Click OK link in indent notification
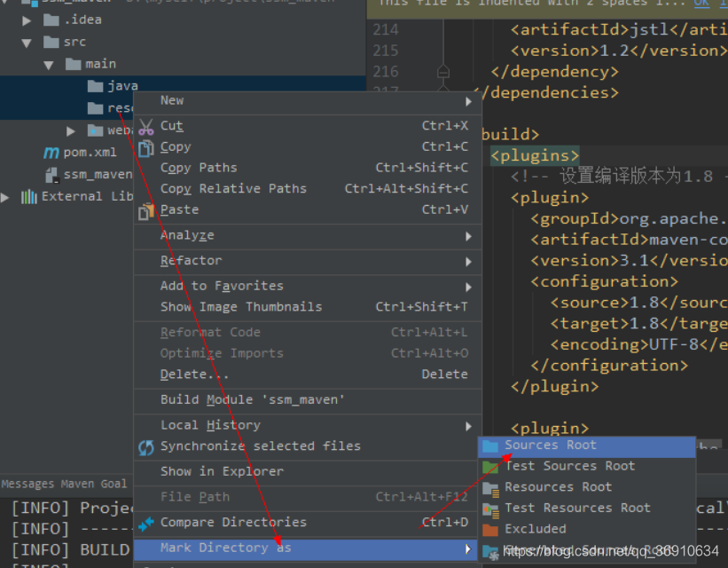Viewport: 728px width, 568px height. (701, 4)
